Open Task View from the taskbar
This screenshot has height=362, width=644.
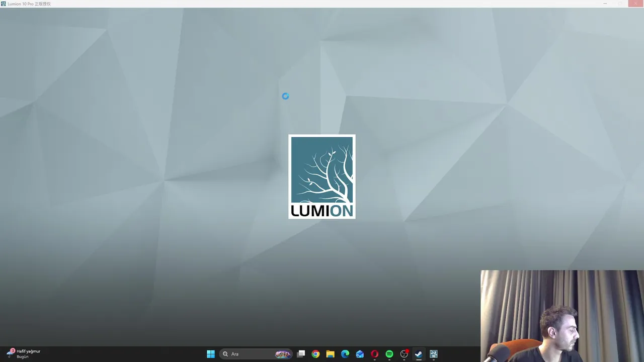(x=301, y=354)
